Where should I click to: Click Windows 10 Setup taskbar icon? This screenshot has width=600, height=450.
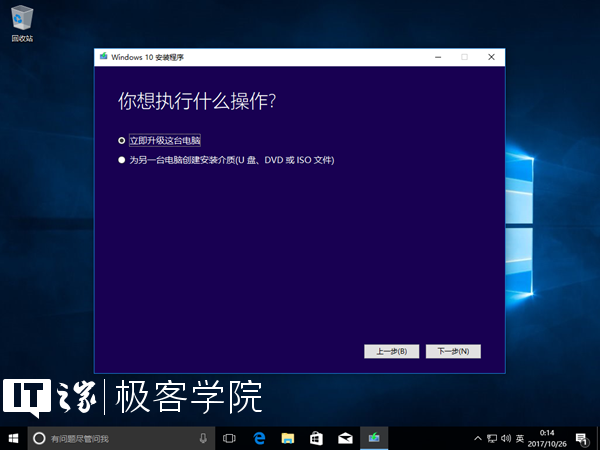374,438
